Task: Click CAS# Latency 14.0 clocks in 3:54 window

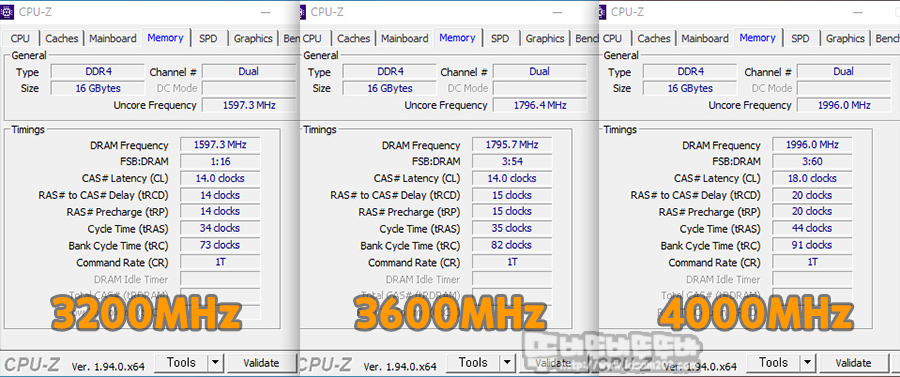Action: click(512, 178)
